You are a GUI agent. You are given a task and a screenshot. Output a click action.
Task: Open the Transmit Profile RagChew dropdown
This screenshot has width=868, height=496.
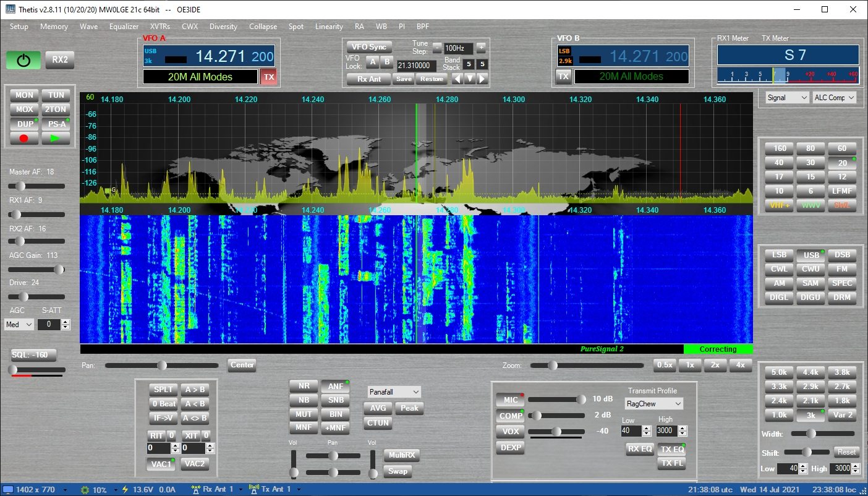653,404
